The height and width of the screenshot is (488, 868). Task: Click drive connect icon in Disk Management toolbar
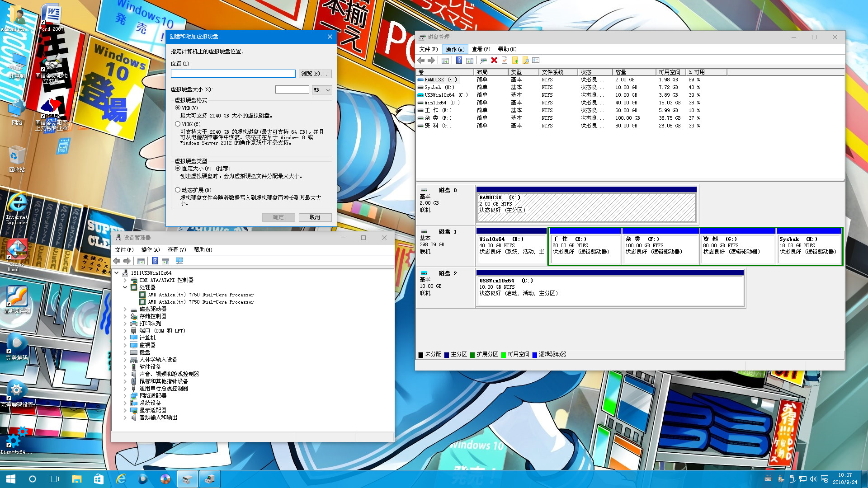pos(483,61)
